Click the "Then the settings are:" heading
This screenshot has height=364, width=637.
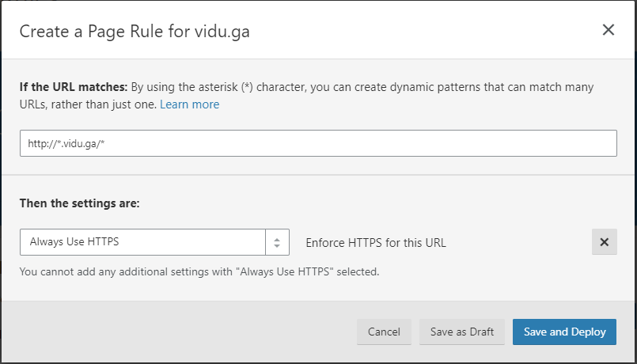tap(79, 203)
